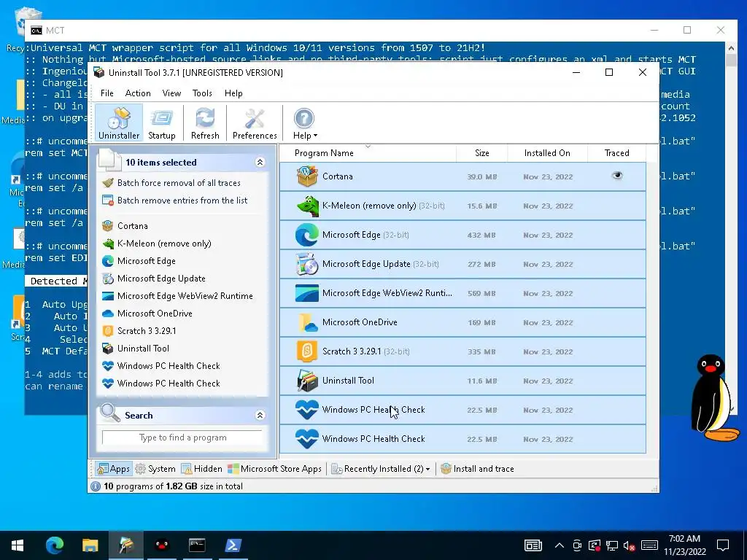Viewport: 747px width, 560px height.
Task: Click Microsoft OneDrive's Nov 23, 2022 date
Action: (x=548, y=323)
